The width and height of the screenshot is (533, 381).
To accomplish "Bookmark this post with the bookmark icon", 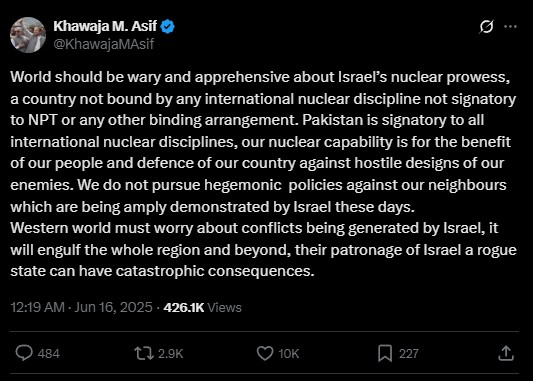I will click(385, 353).
